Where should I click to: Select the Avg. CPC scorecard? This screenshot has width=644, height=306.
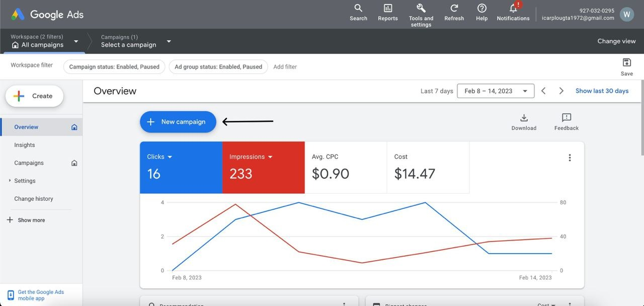tap(346, 168)
